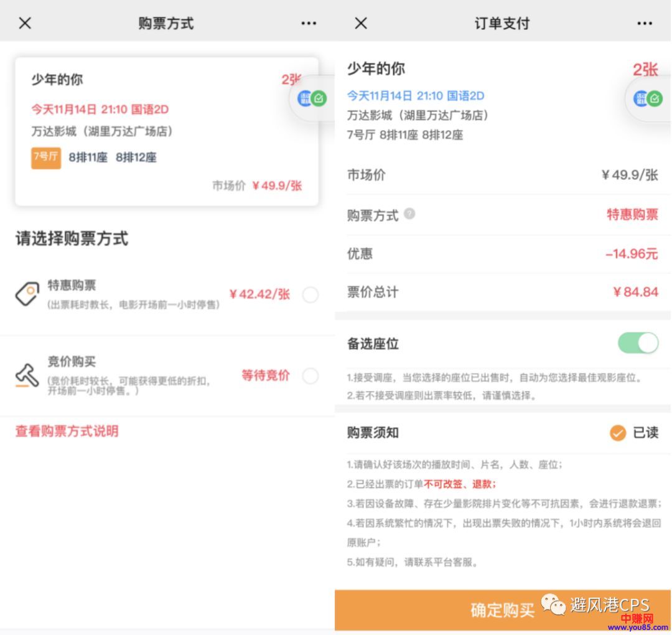The width and height of the screenshot is (672, 635).
Task: Tap the floating widget on left screen
Action: pyautogui.click(x=312, y=98)
